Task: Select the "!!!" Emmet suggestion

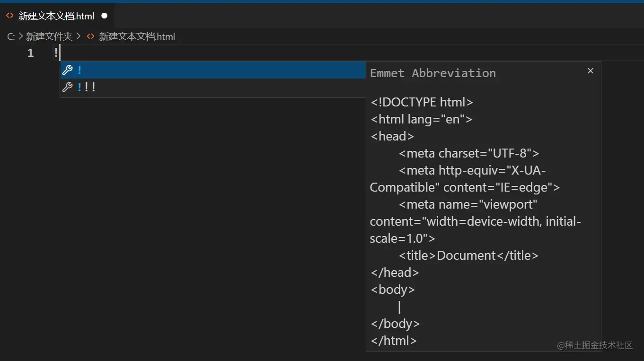Action: (x=213, y=87)
